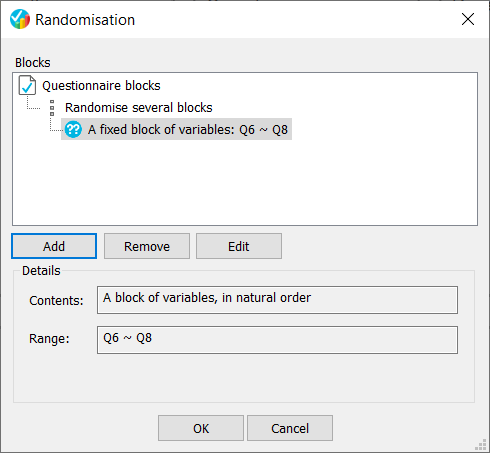The image size is (490, 453).
Task: Click the resize grip in dialog corner
Action: click(x=481, y=445)
